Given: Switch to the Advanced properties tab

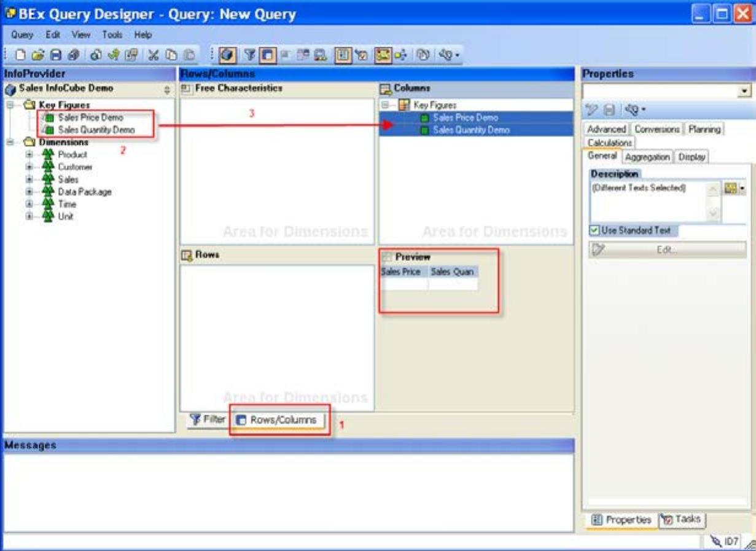Looking at the screenshot, I should pos(606,129).
